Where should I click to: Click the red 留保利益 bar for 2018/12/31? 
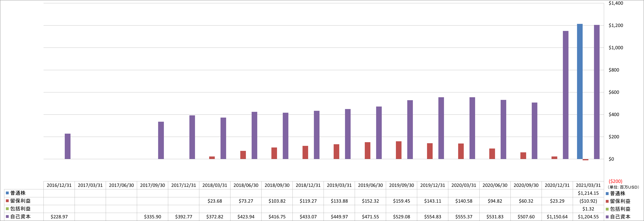305,152
